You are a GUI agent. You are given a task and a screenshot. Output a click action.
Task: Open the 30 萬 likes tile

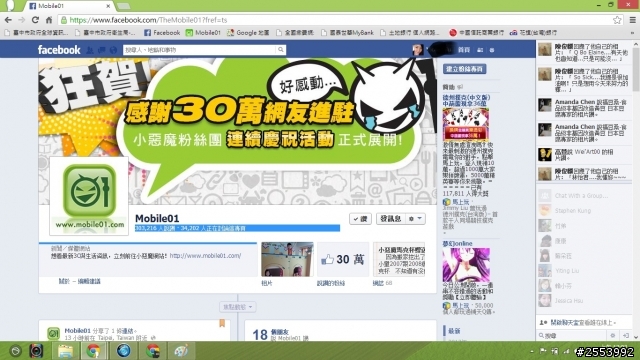point(343,260)
